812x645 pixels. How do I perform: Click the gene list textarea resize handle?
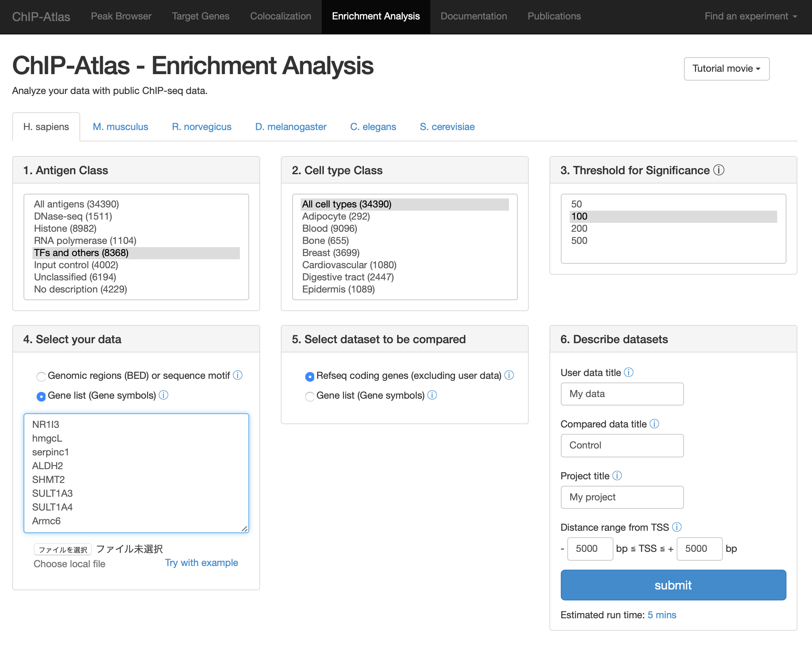pos(244,528)
